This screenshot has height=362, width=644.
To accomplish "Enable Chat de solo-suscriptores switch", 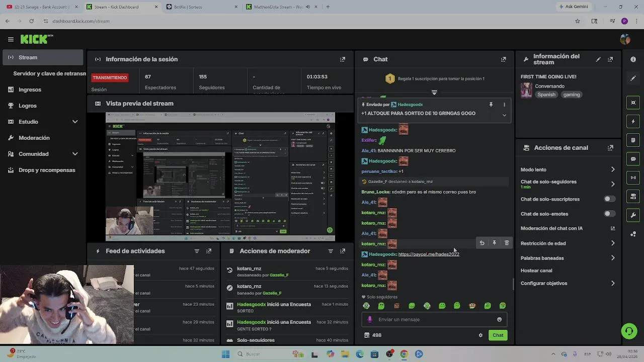I will point(609,199).
